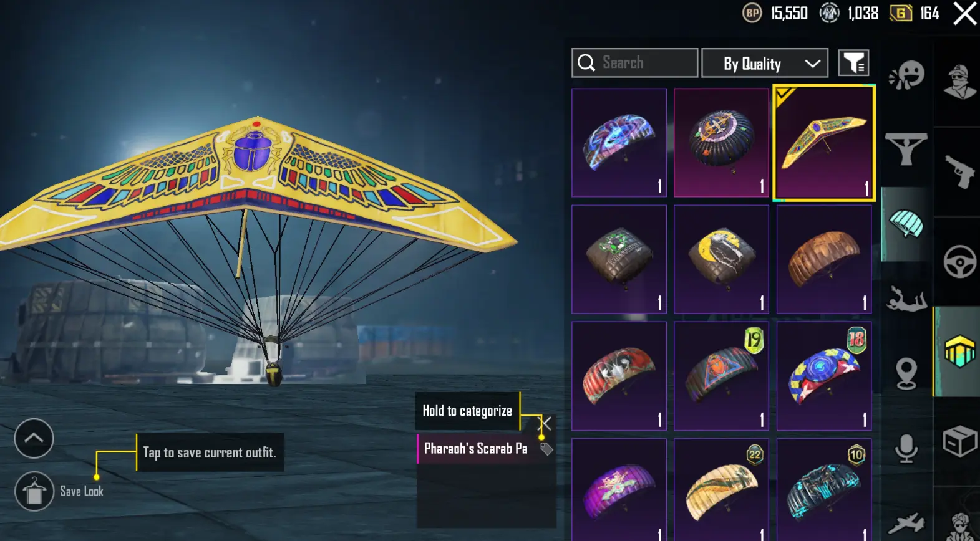Click the Save Look button
The image size is (980, 541).
(x=59, y=491)
